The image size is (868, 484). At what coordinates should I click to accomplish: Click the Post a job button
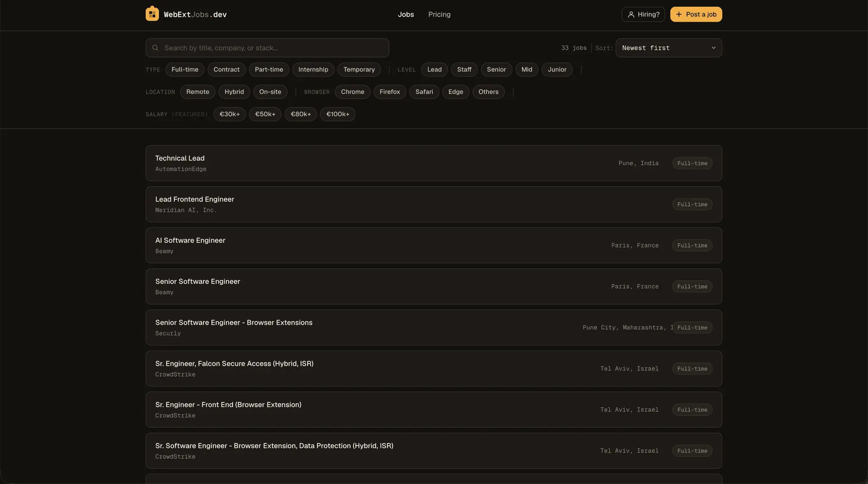[696, 14]
